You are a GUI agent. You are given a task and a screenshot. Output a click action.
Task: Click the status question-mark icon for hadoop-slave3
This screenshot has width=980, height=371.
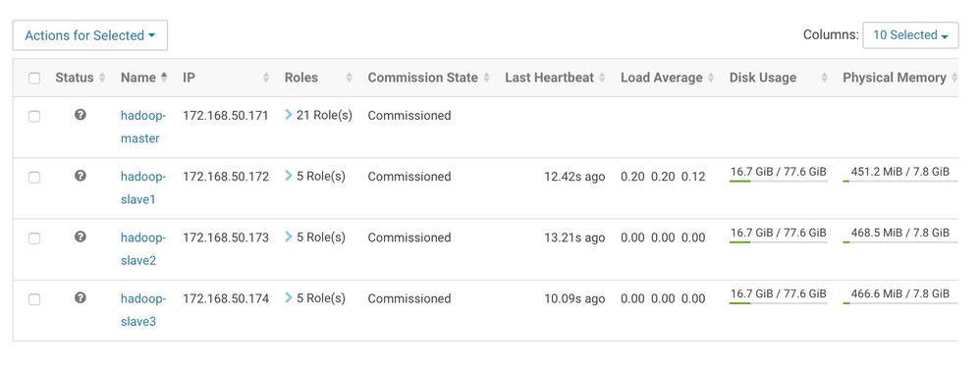pos(80,298)
